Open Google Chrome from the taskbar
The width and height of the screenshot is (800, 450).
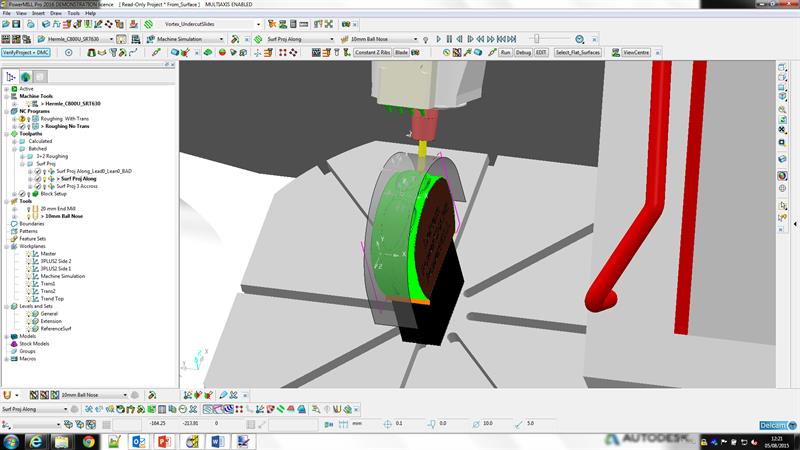[x=89, y=441]
